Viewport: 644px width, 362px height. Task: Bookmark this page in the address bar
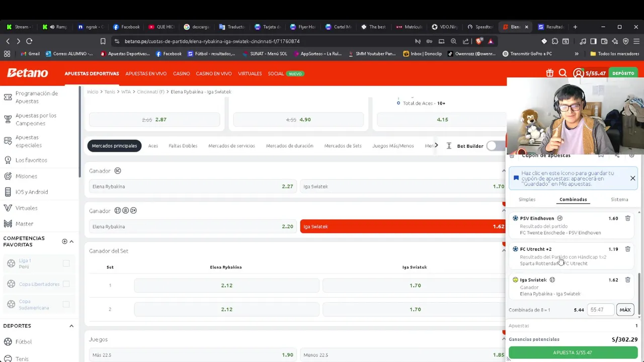pyautogui.click(x=103, y=41)
